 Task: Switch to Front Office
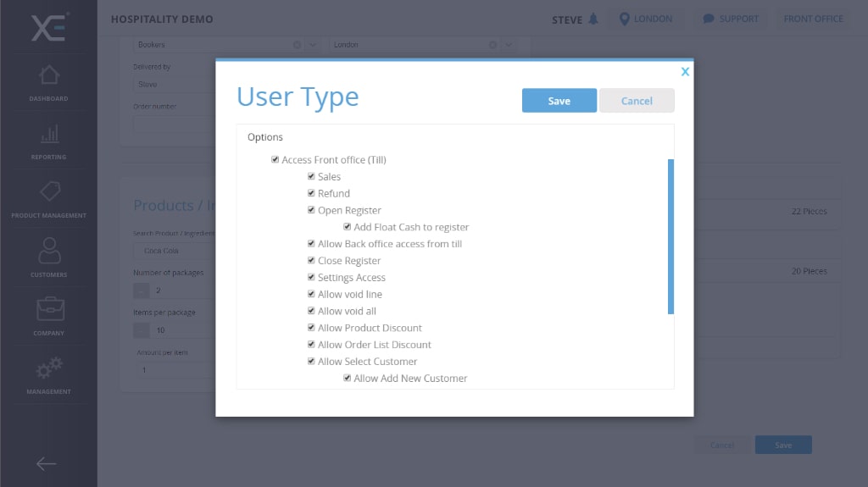813,19
